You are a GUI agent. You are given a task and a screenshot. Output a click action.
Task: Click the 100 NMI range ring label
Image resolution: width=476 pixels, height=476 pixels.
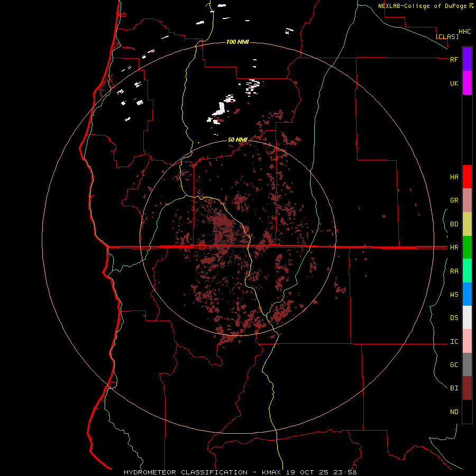point(237,42)
